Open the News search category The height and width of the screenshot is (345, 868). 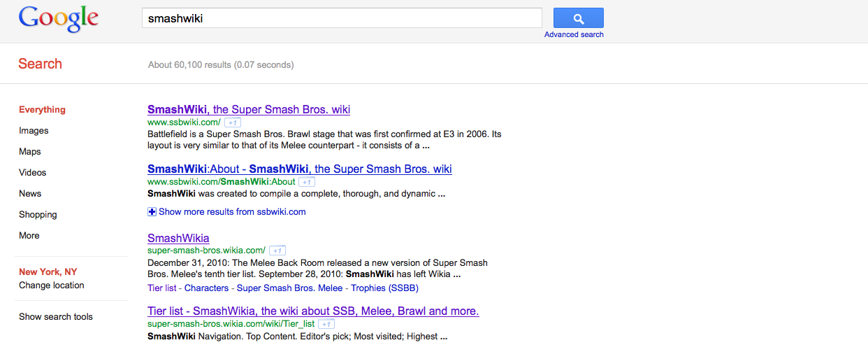[30, 194]
